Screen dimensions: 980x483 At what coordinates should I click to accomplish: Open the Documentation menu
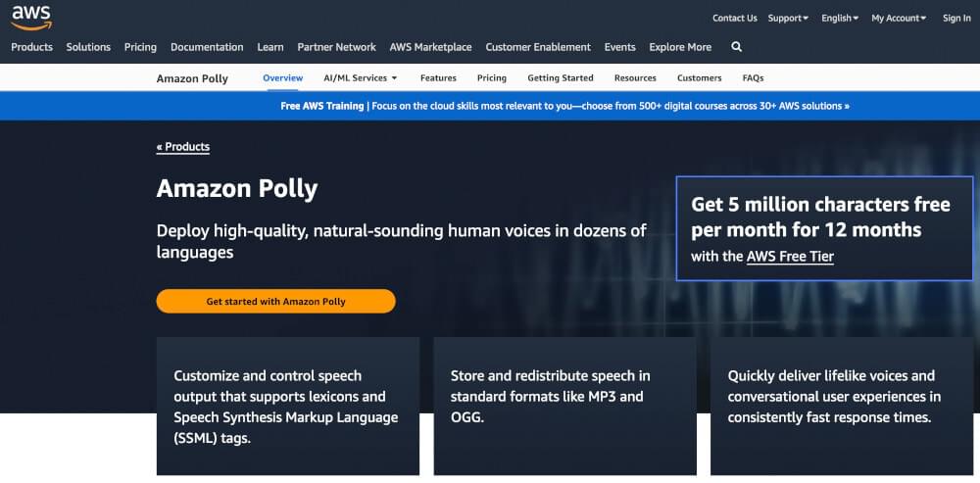(x=207, y=47)
